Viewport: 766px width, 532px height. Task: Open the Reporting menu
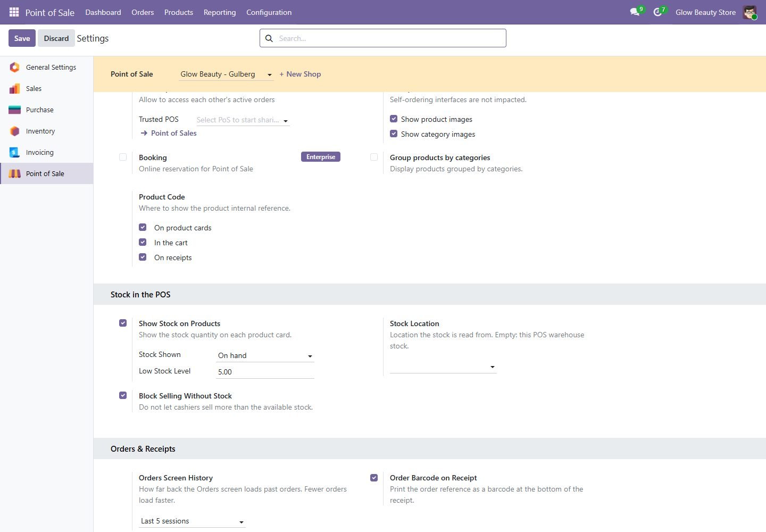pyautogui.click(x=220, y=12)
